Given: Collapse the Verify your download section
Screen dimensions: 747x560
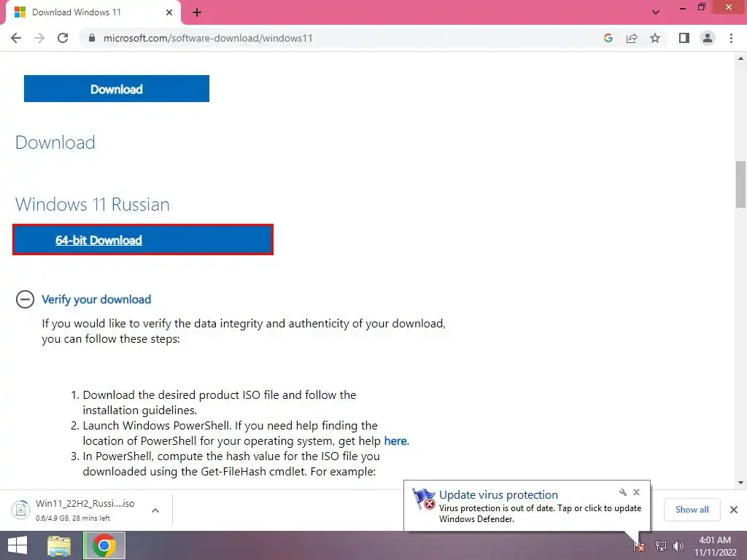Looking at the screenshot, I should [25, 300].
